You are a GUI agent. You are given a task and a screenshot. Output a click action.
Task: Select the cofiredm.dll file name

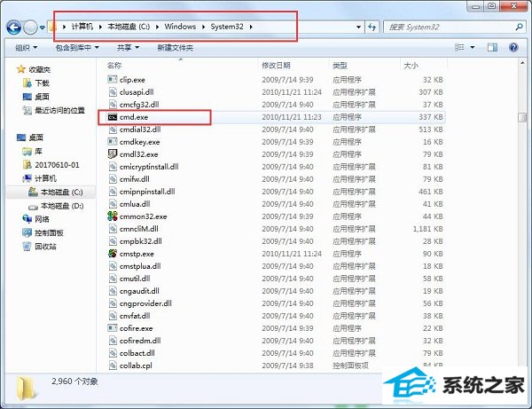[x=140, y=341]
